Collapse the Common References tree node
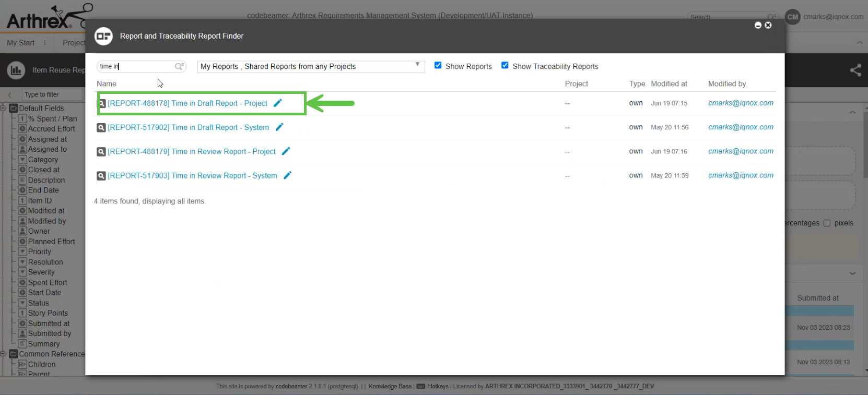The height and width of the screenshot is (395, 868). click(3, 354)
